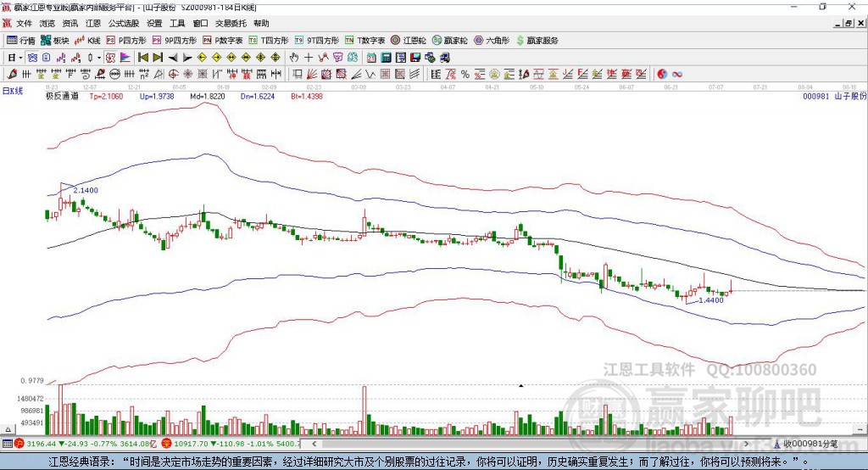The height and width of the screenshot is (470, 868).
Task: Click the Tp=2.1060 indicator value
Action: [106, 97]
